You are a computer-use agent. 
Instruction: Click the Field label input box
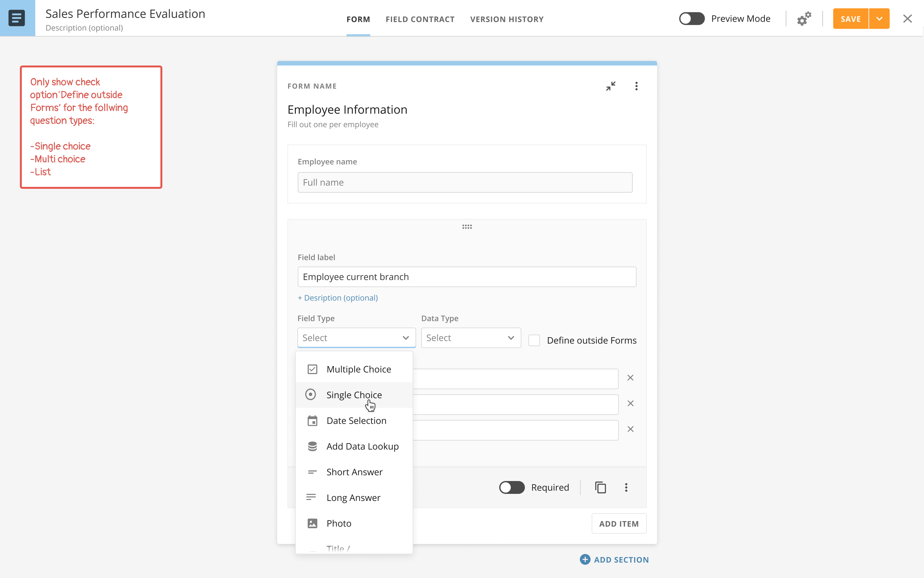pos(466,277)
